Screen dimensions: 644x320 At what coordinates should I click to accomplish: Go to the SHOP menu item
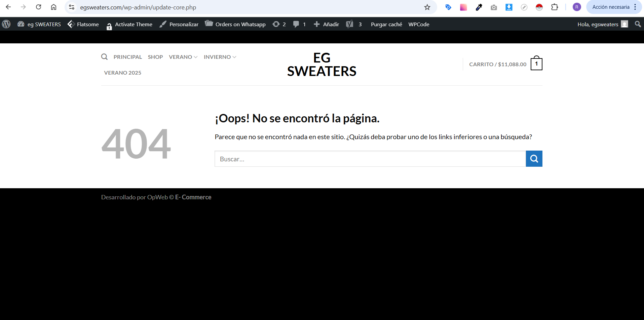coord(155,57)
